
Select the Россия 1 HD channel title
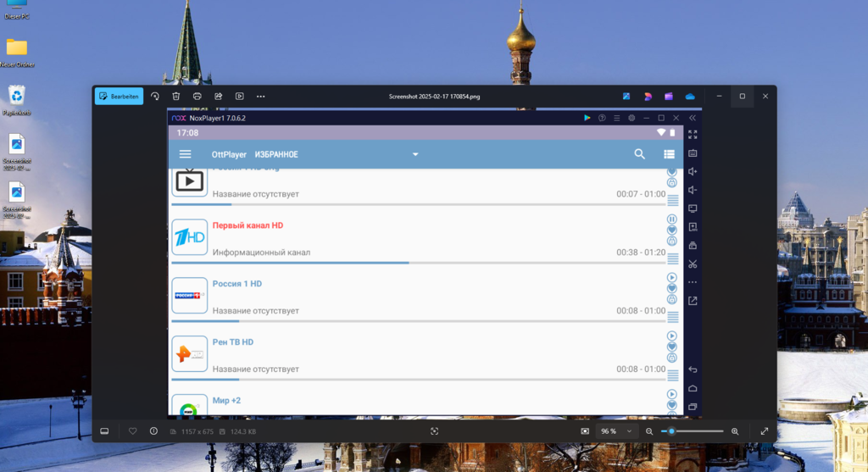click(x=237, y=283)
